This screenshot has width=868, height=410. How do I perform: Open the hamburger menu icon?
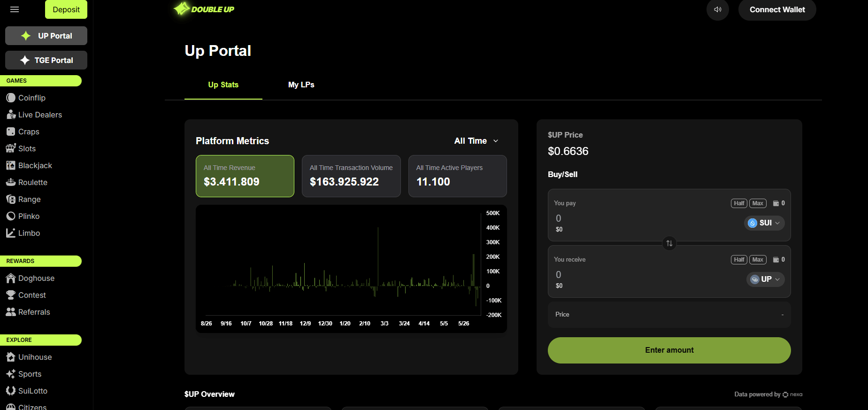point(15,9)
